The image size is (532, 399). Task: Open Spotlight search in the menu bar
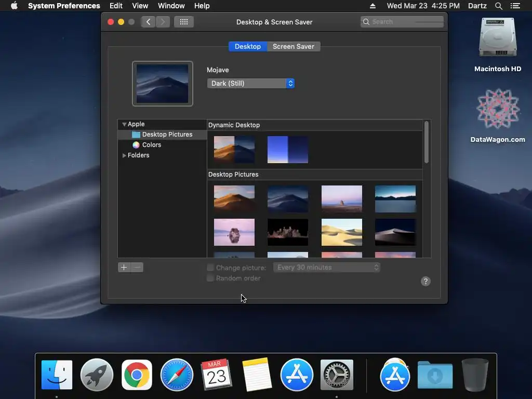tap(498, 6)
